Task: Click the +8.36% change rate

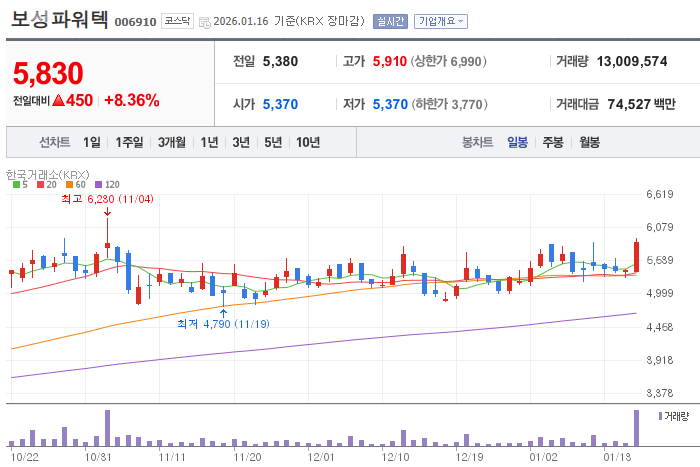Action: (132, 100)
